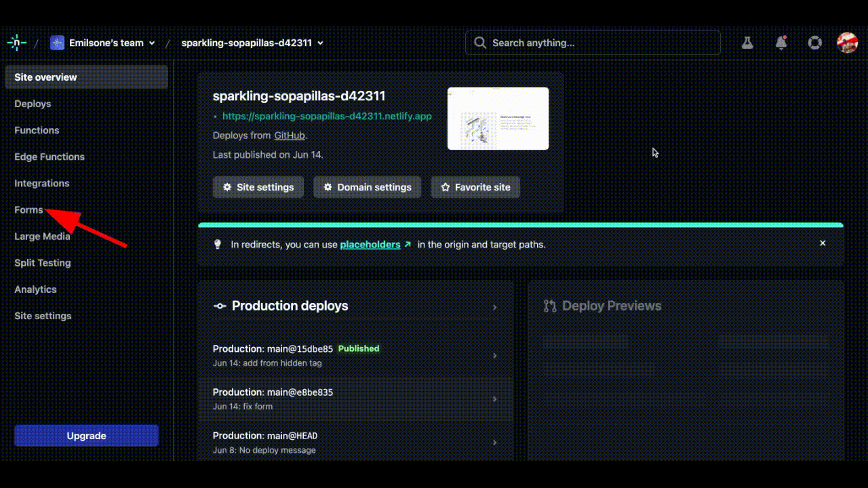Click 'Jun 14: add from hidden tag' text
The height and width of the screenshot is (488, 868).
coord(267,363)
